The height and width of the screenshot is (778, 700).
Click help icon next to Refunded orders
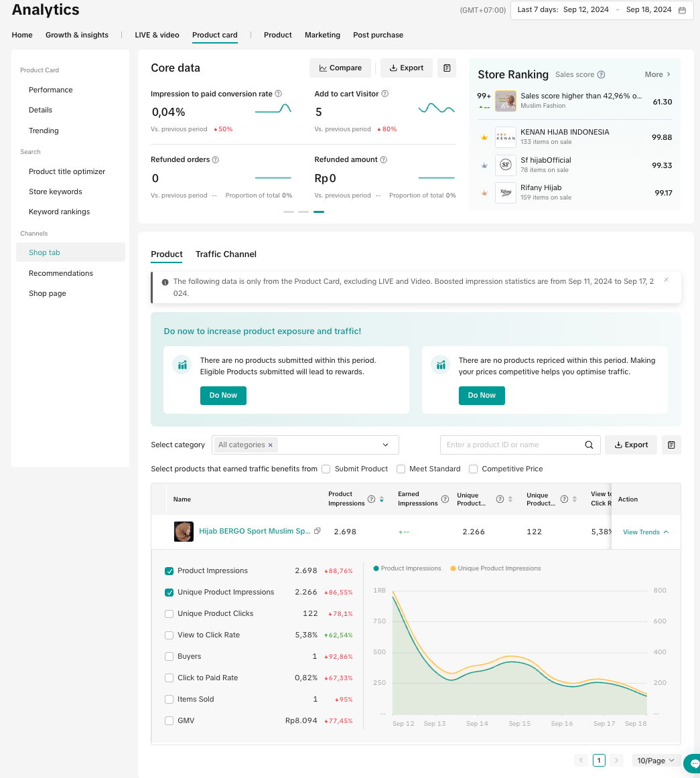[215, 160]
